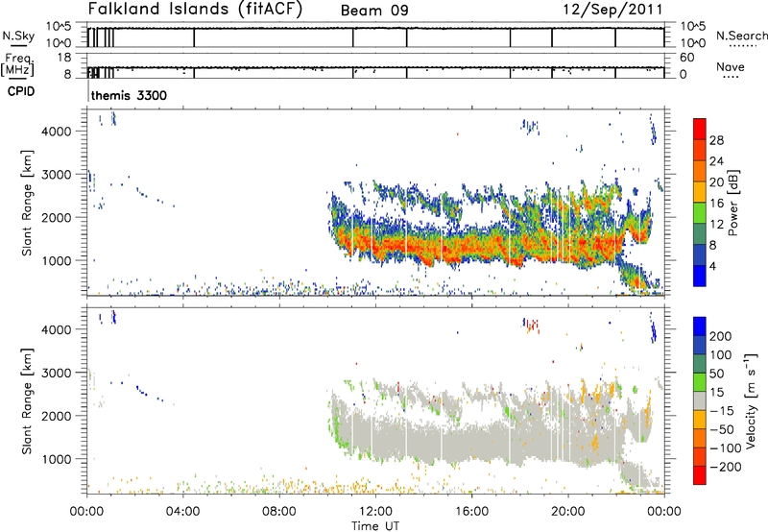Screen dimensions: 768x532
Task: Click the date '12/Sep/2011'
Action: pyautogui.click(x=612, y=10)
